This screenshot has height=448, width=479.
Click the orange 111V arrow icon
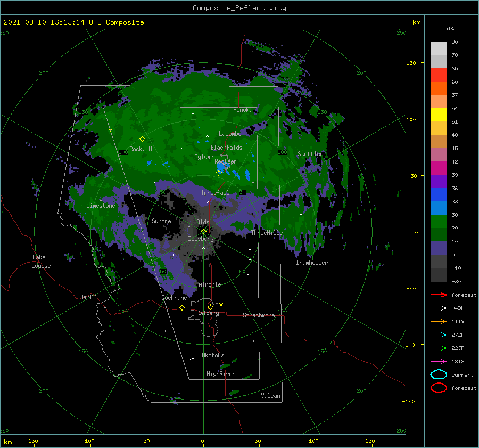(x=439, y=321)
